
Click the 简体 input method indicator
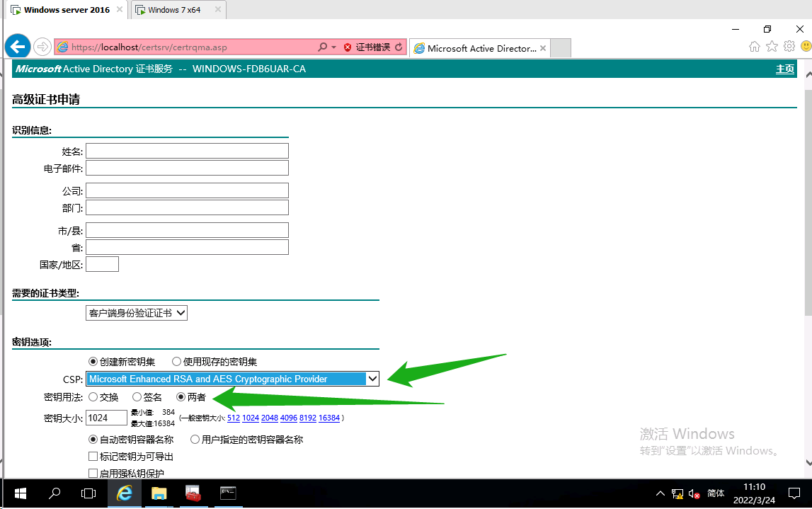pyautogui.click(x=716, y=493)
